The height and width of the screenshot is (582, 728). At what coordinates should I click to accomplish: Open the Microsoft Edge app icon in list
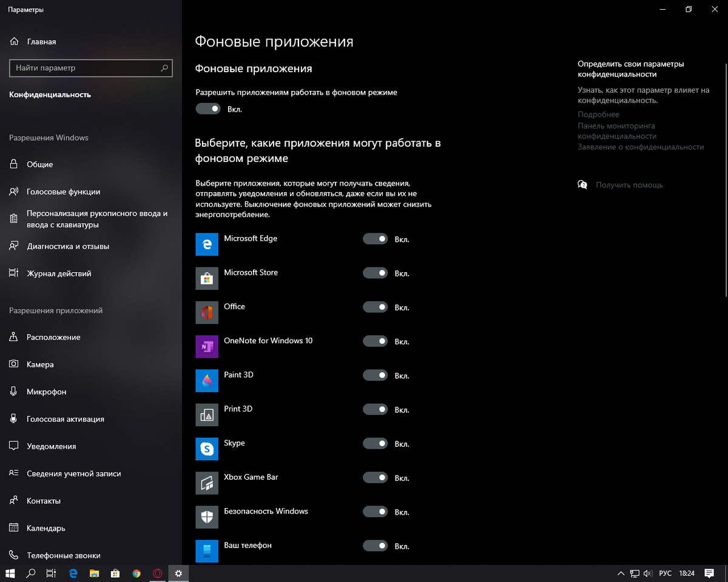(207, 244)
